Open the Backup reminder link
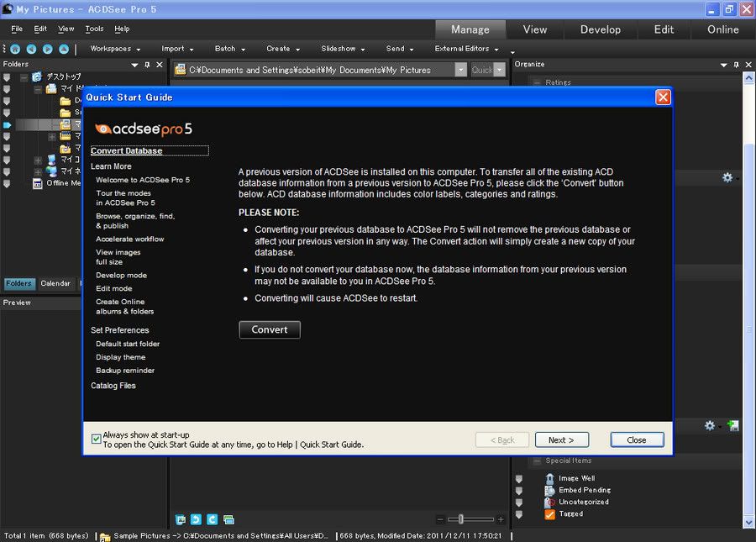Screen dimensions: 756x542 (x=125, y=371)
